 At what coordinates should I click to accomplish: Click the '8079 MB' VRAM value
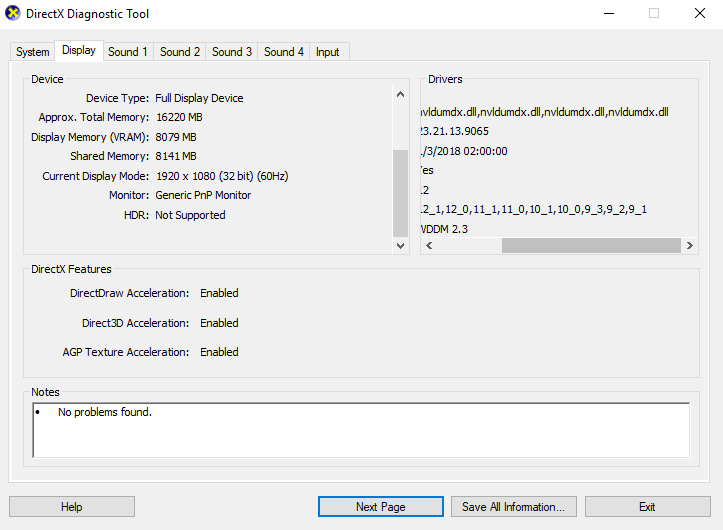(176, 137)
